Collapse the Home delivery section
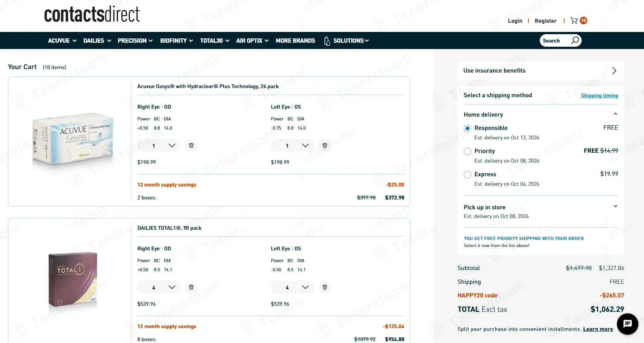This screenshot has width=644, height=343. point(615,114)
